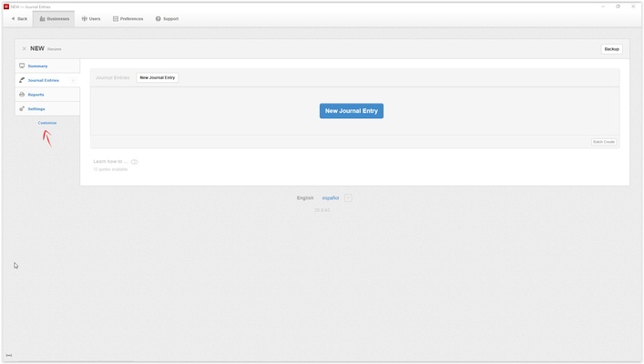Click the Back button label
The height and width of the screenshot is (364, 644).
pos(22,19)
